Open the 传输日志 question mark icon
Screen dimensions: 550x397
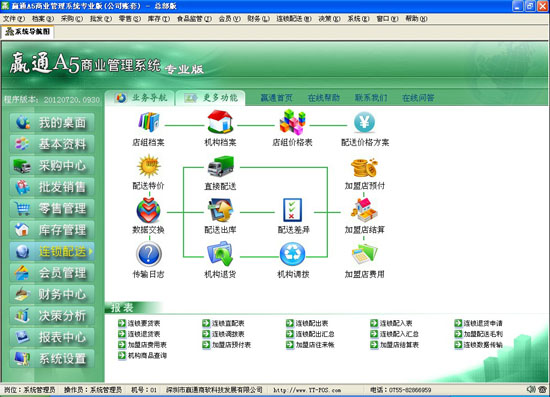(x=148, y=255)
